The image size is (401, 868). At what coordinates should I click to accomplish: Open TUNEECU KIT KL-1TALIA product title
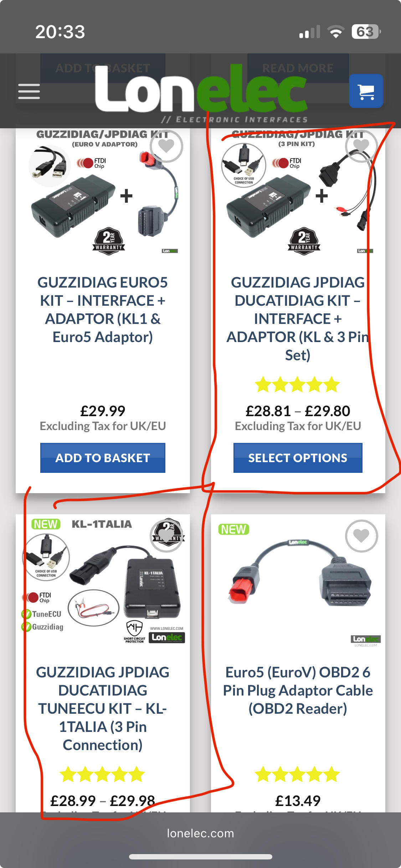tap(103, 708)
